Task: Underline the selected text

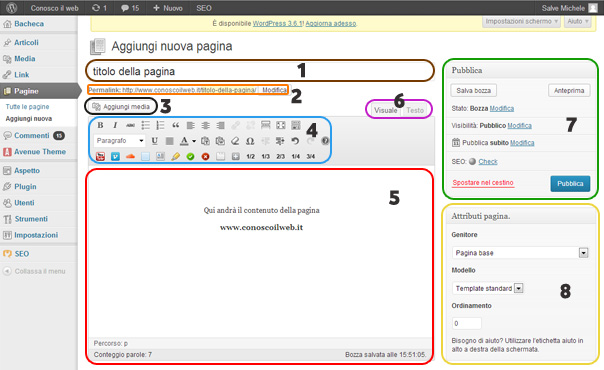Action: [x=154, y=141]
